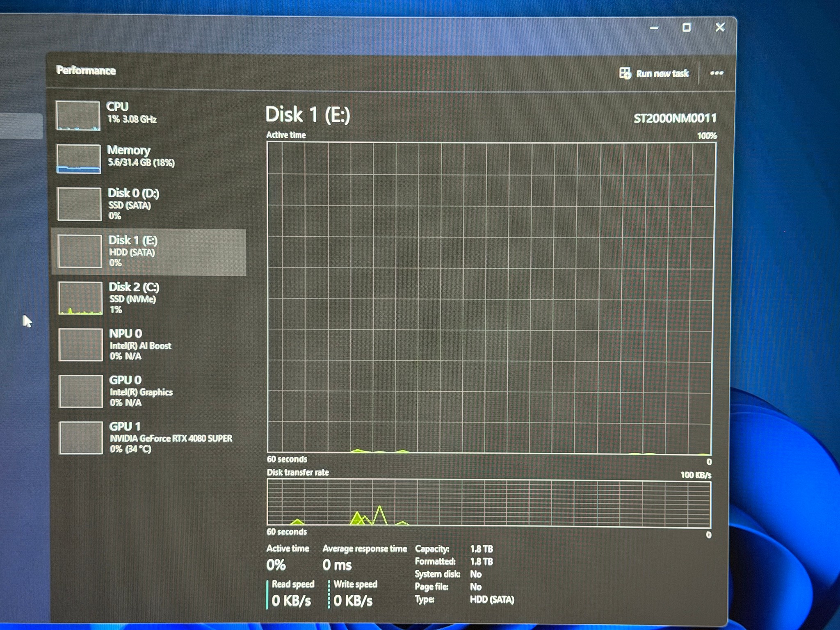
Task: Click the Disk 1 (E:) heading
Action: (308, 114)
